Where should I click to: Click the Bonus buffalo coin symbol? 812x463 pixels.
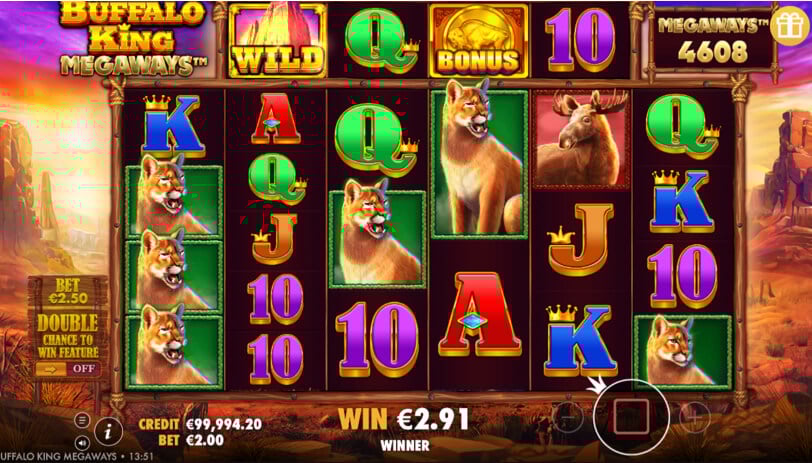478,40
